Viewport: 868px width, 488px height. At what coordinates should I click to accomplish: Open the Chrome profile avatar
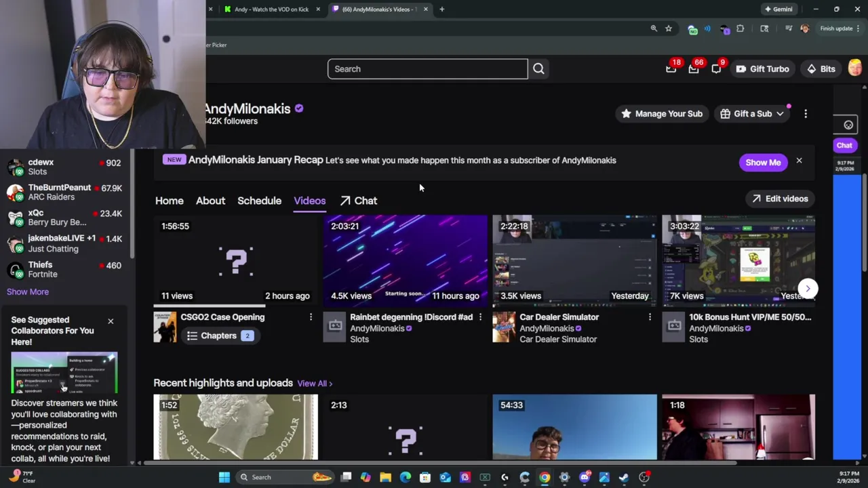tap(805, 28)
